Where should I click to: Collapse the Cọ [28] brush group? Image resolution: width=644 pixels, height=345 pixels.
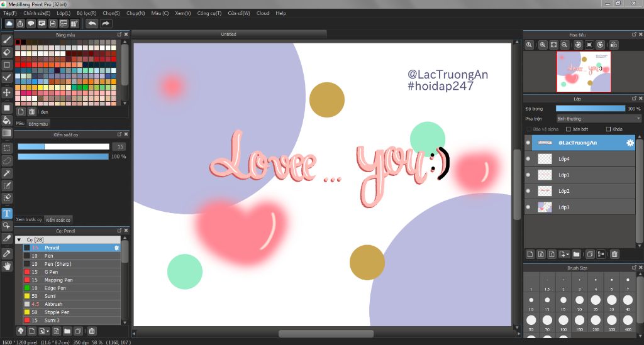click(x=19, y=239)
